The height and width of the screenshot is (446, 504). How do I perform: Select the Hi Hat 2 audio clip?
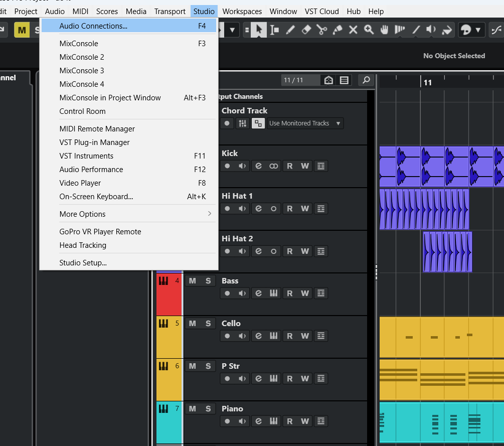tap(447, 252)
